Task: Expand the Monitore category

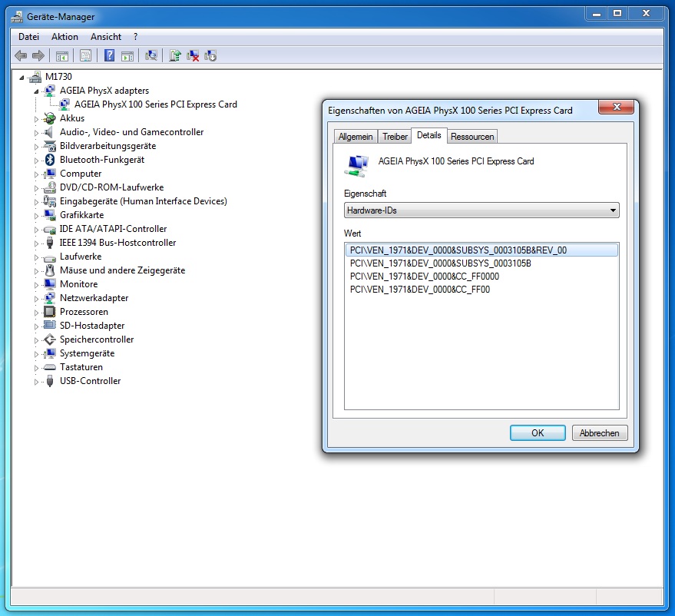Action: [x=36, y=285]
